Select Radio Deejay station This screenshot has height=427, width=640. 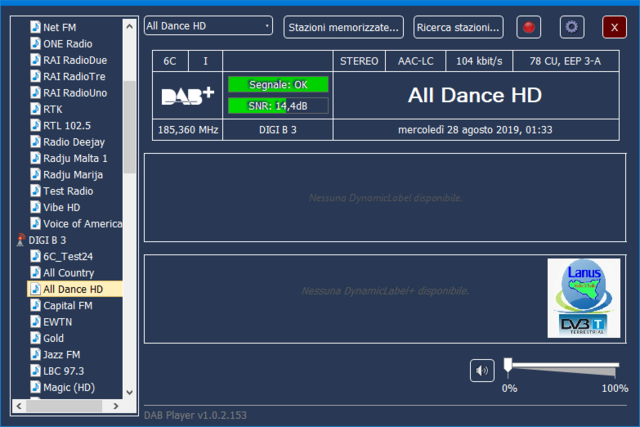pyautogui.click(x=74, y=142)
